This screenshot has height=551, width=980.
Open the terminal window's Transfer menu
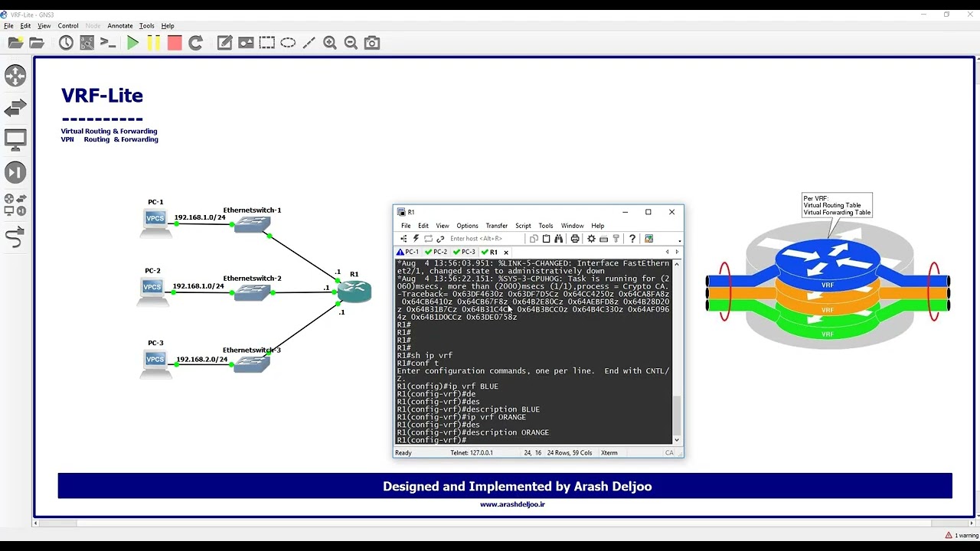click(496, 226)
